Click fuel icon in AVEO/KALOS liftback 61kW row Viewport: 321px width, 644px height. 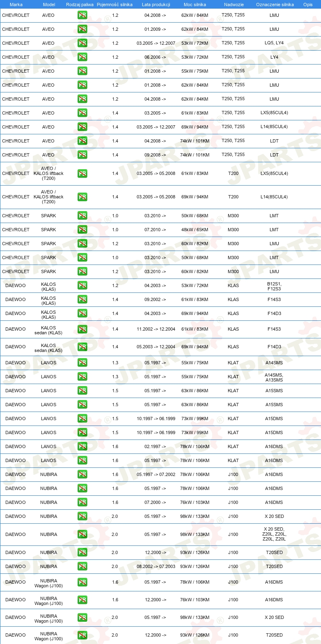(82, 173)
